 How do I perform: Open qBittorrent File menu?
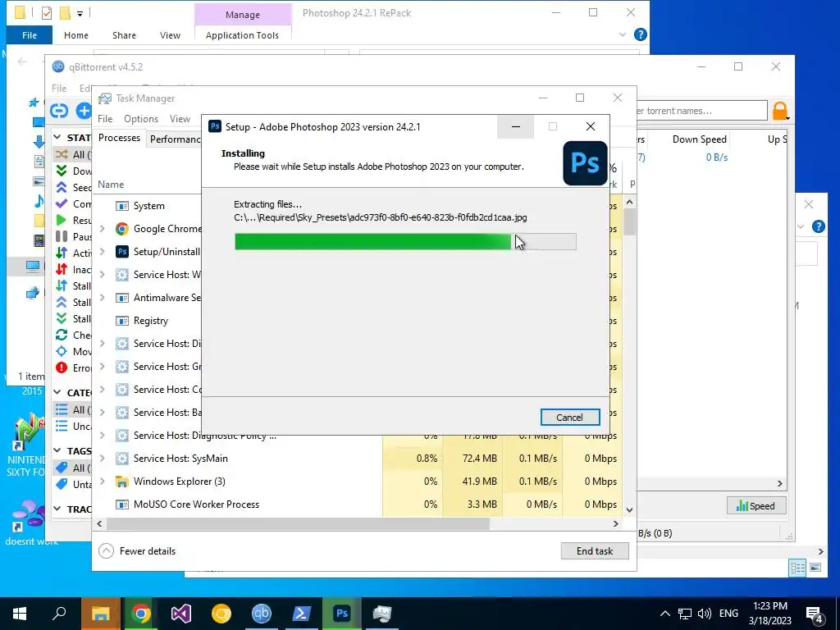(x=59, y=89)
